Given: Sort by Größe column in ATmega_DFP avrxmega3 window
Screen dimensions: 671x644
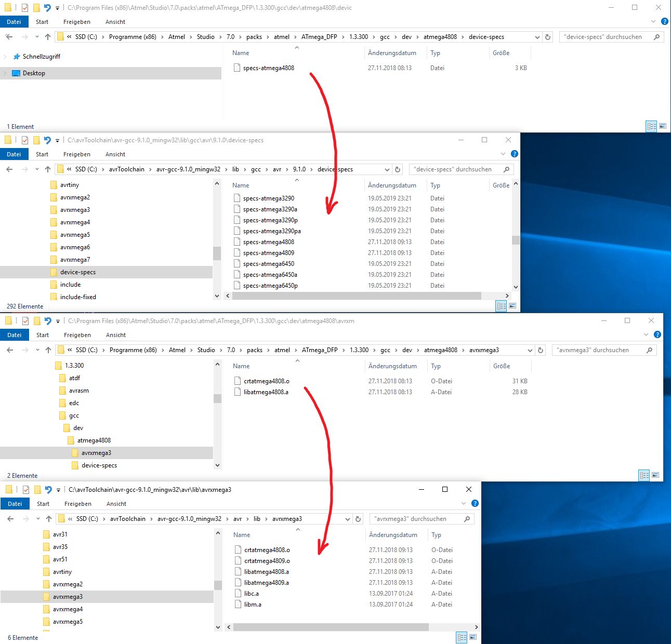Looking at the screenshot, I should tap(502, 366).
